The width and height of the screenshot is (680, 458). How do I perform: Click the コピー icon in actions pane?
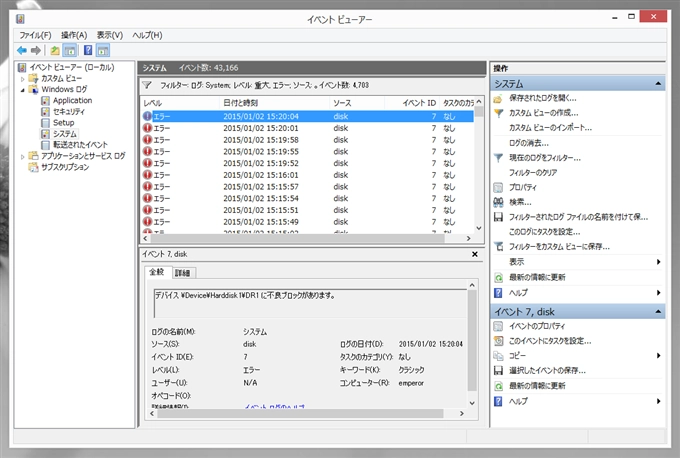498,356
